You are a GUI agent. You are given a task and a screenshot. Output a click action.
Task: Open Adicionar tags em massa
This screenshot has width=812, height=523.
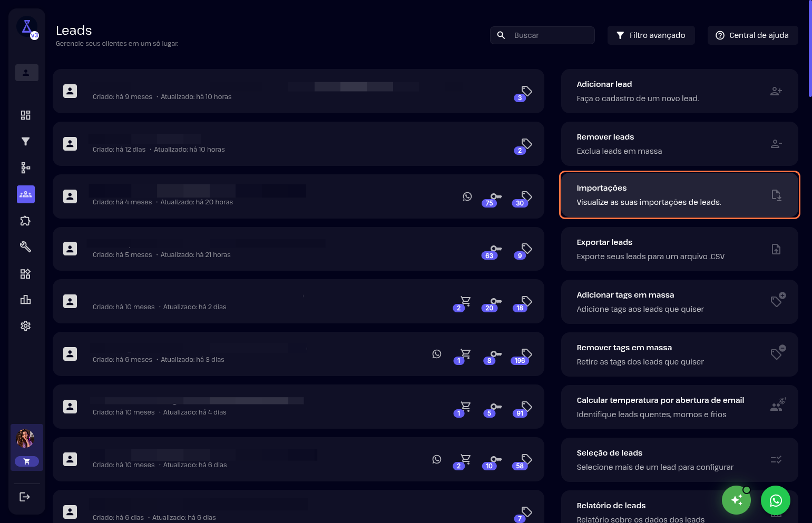tap(679, 302)
